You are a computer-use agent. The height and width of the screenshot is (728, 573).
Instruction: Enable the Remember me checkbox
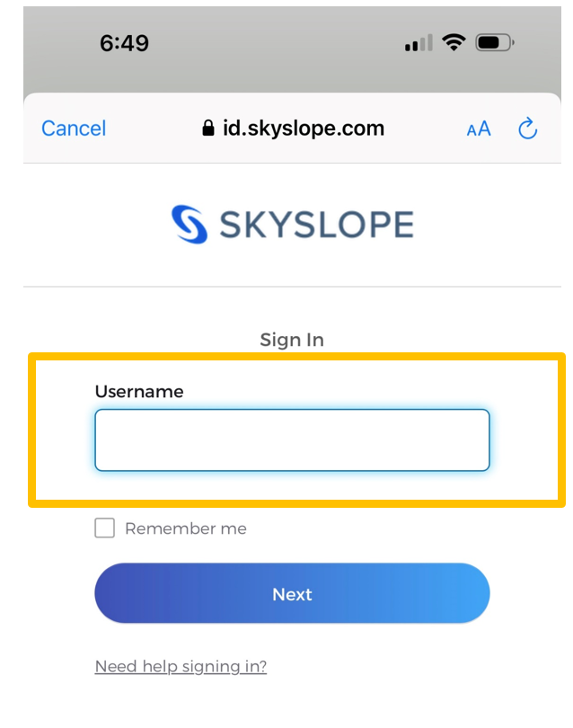(105, 528)
